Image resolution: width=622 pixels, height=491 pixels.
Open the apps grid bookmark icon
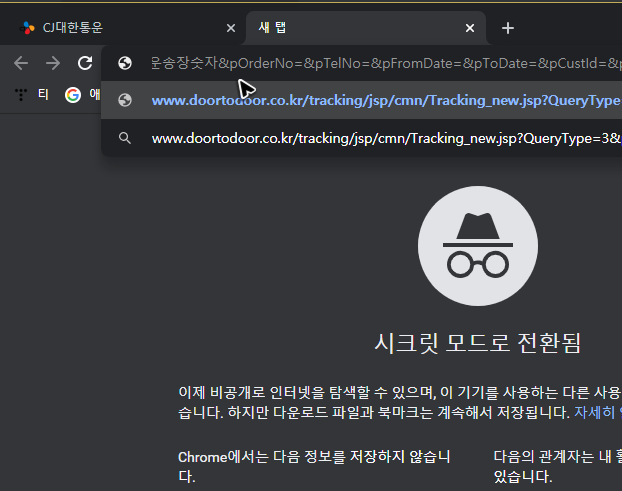(x=21, y=94)
